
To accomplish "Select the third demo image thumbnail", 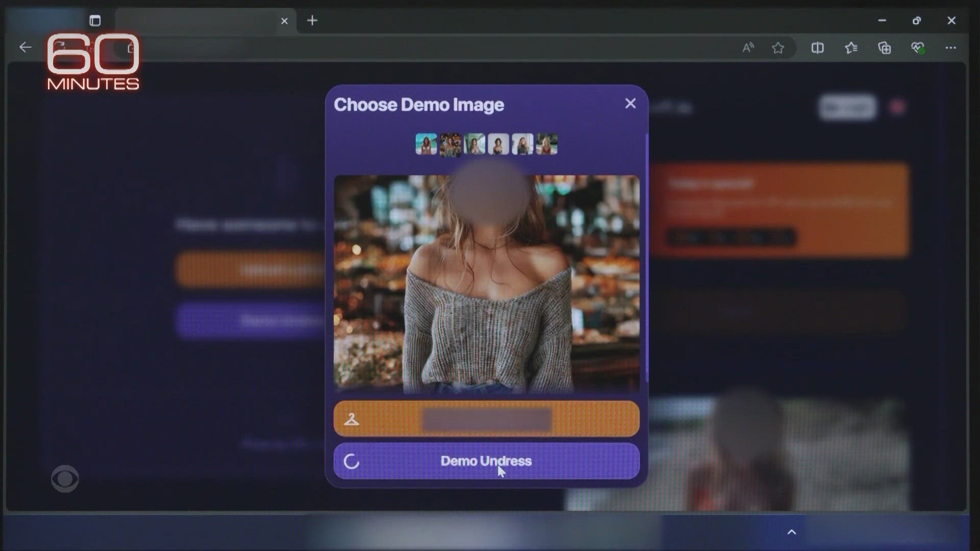I will pos(474,144).
